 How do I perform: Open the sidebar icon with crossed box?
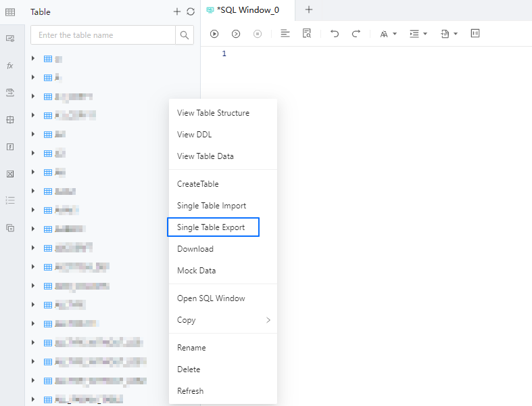[x=10, y=174]
